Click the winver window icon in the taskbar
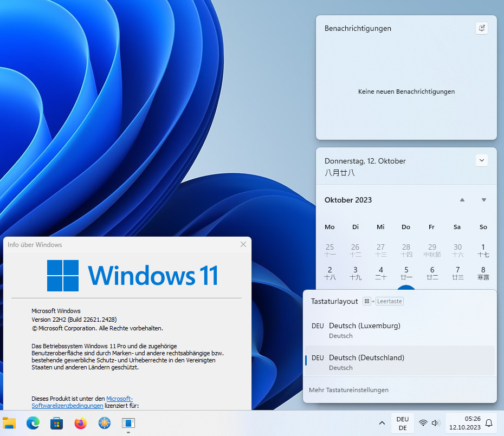The image size is (504, 436). 128,423
